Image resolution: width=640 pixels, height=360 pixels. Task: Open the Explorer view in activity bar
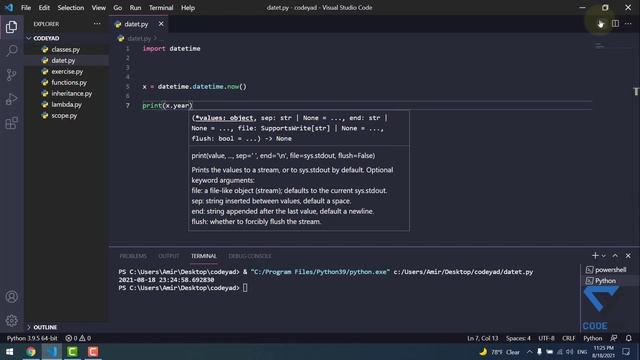(11, 27)
